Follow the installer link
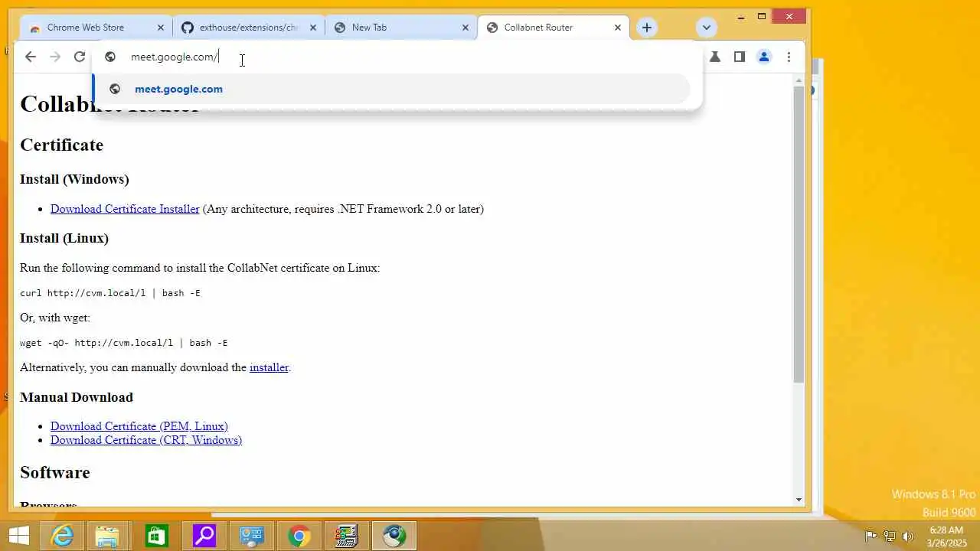Image resolution: width=980 pixels, height=551 pixels. (x=269, y=367)
